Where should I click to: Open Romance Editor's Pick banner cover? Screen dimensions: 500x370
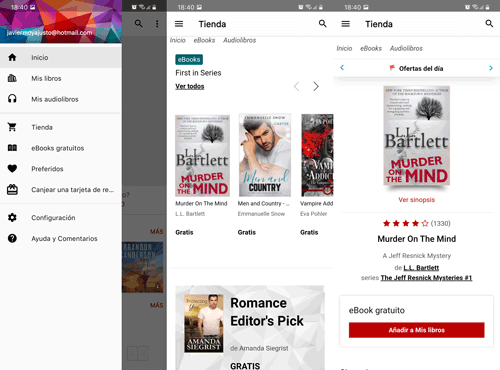[204, 323]
